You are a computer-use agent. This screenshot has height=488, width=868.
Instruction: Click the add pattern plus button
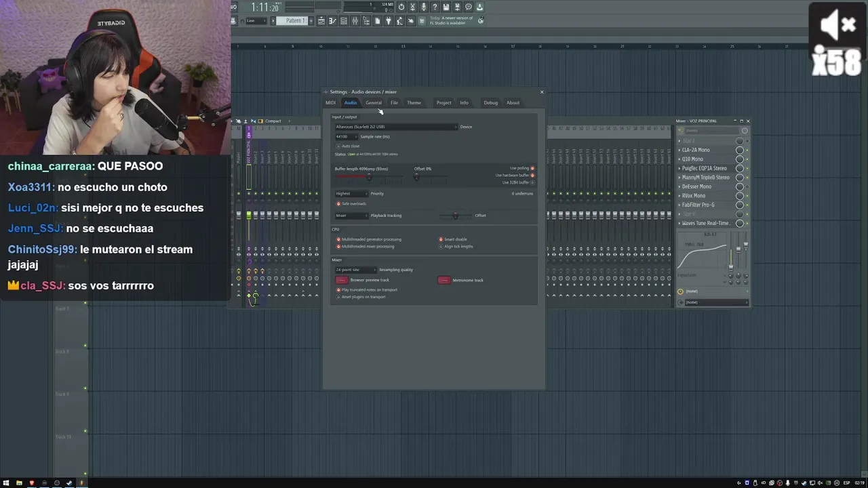311,21
